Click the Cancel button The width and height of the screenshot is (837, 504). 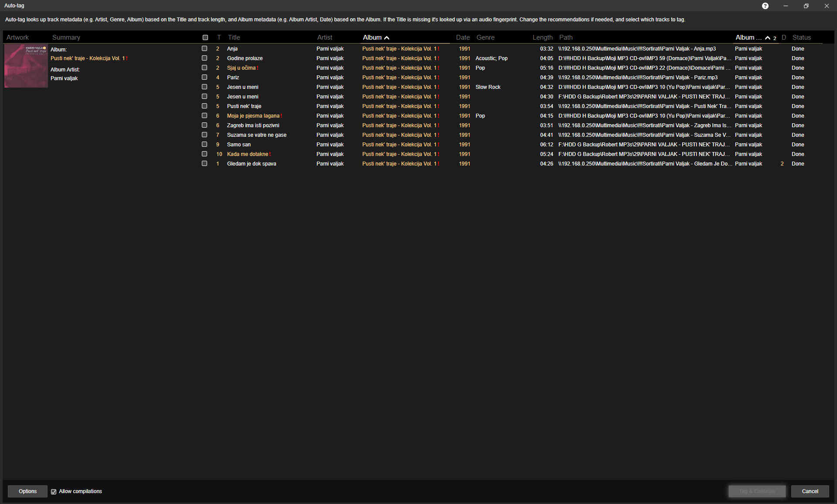click(x=810, y=491)
